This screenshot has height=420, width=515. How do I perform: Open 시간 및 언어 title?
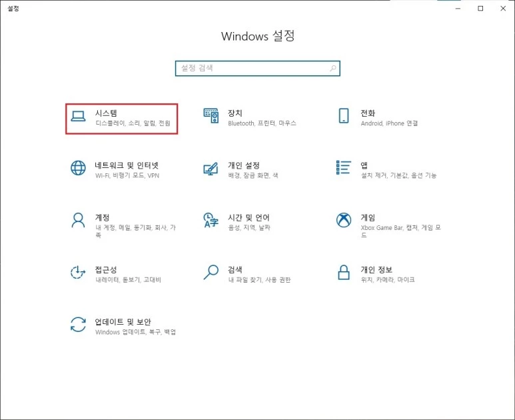[x=249, y=217]
